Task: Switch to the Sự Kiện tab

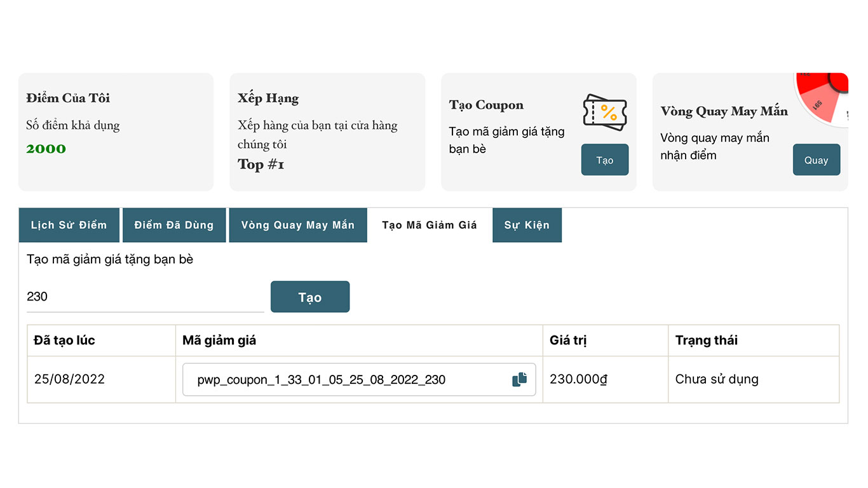Action: point(527,224)
